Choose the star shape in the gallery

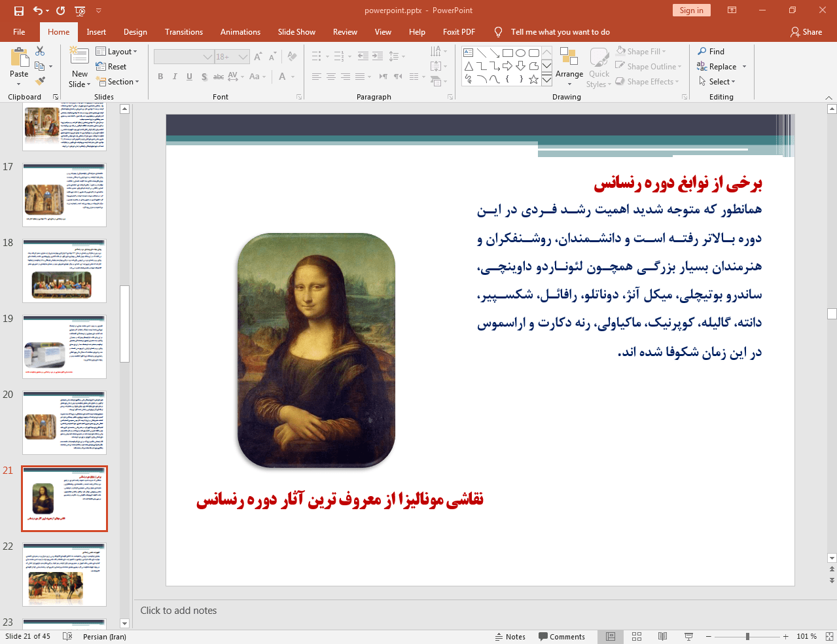(534, 79)
